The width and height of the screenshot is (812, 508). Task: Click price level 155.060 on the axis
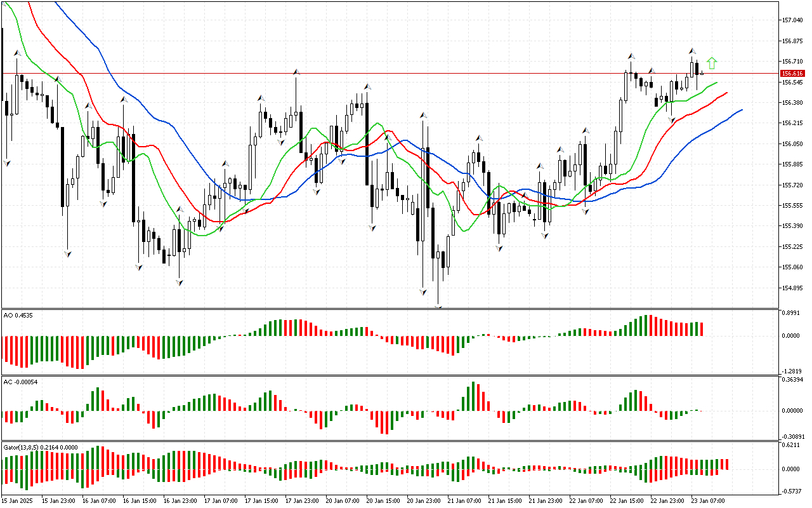[x=793, y=267]
